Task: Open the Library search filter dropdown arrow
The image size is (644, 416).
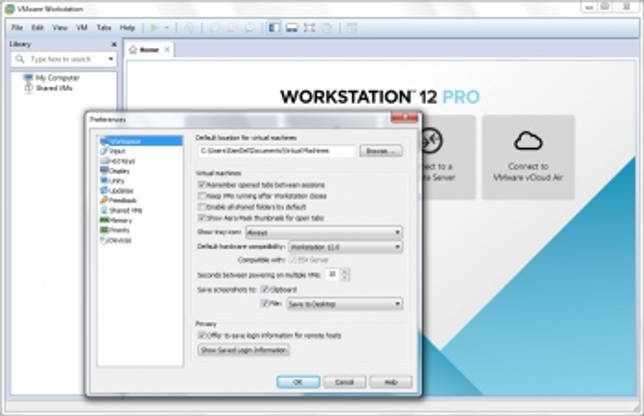Action: (x=110, y=59)
